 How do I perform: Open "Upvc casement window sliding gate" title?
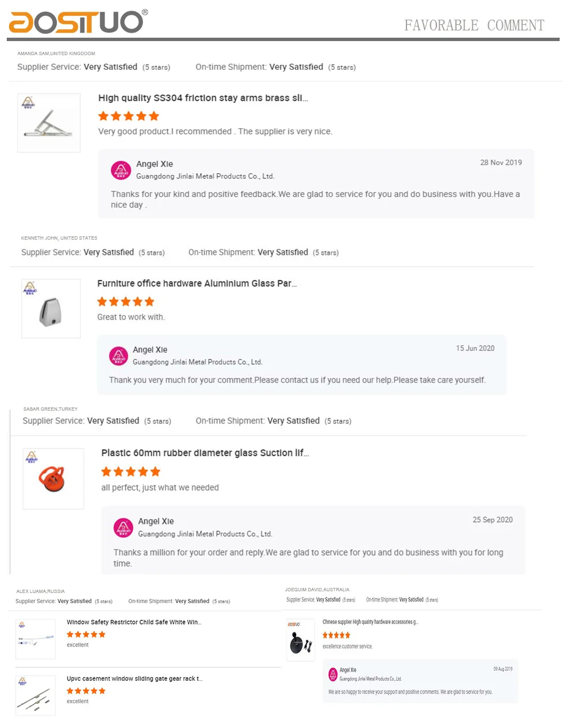135,678
